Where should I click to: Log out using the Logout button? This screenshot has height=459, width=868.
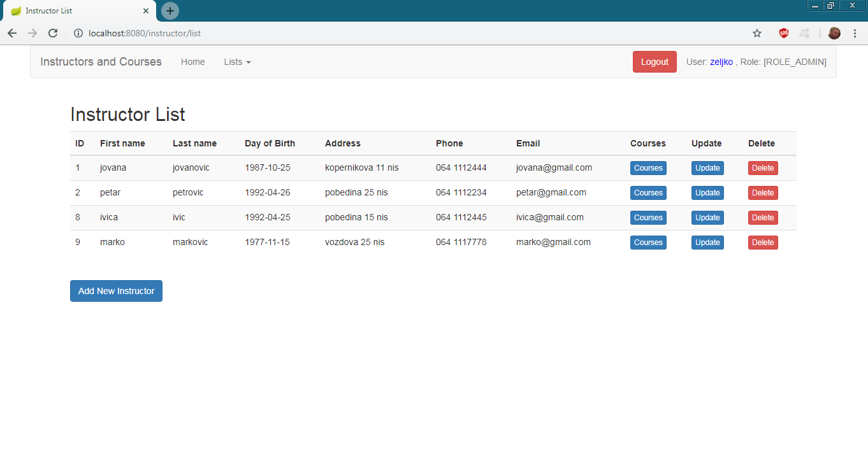coord(655,62)
